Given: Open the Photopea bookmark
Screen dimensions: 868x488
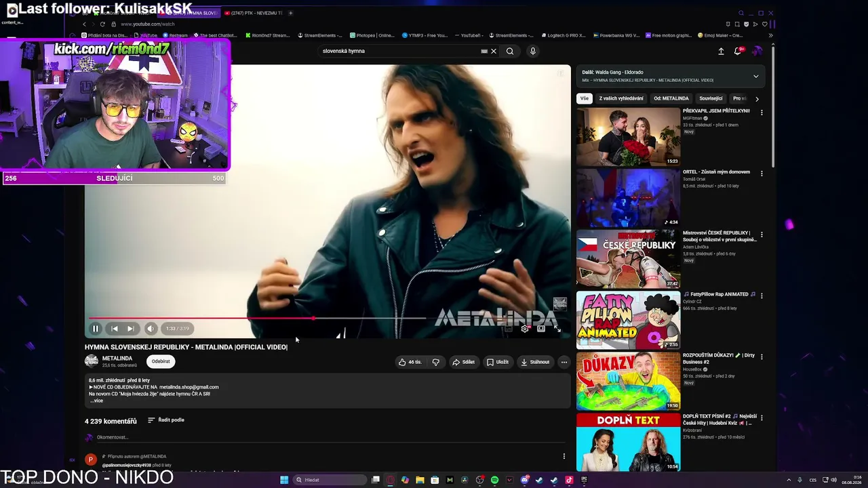Looking at the screenshot, I should 372,35.
